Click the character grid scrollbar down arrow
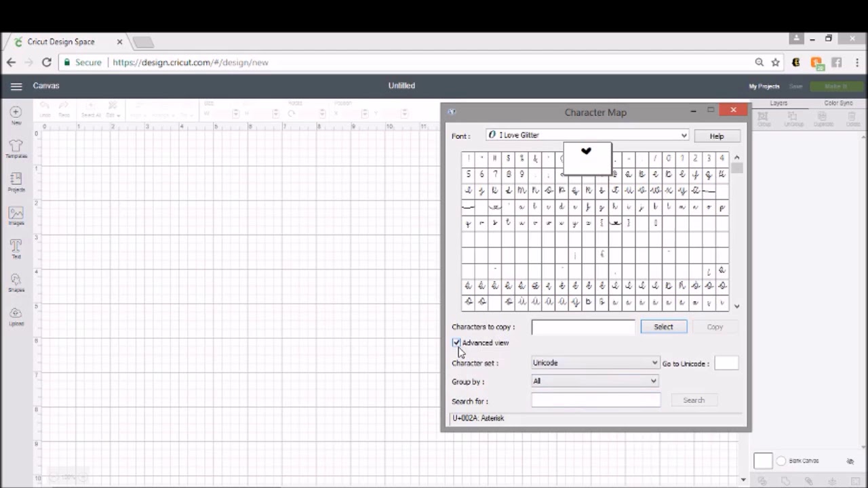The height and width of the screenshot is (488, 868). pyautogui.click(x=737, y=306)
